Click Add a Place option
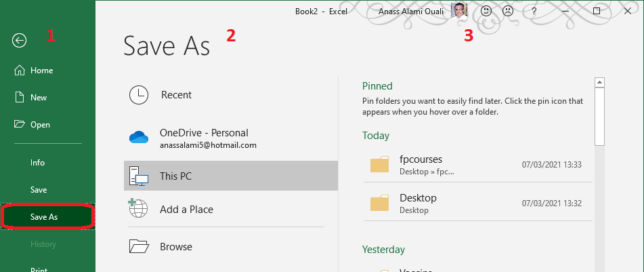The image size is (644, 272). tap(231, 209)
